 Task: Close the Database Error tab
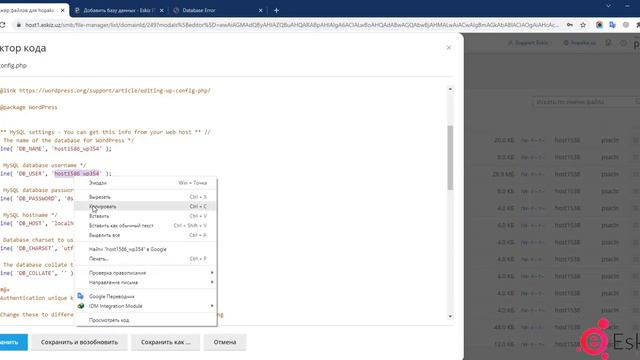260,10
